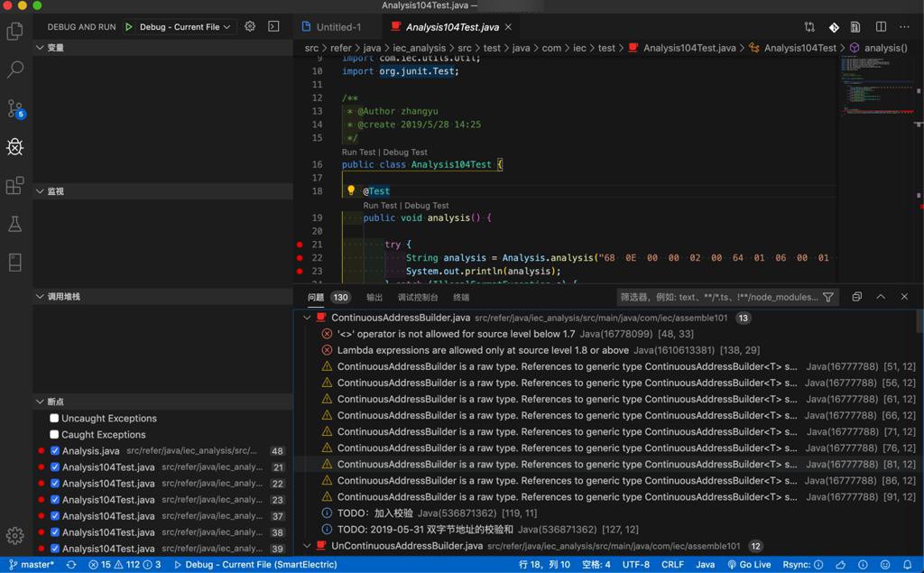Screen dimensions: 924x573
Task: Switch to the 输出 output tab
Action: pos(374,297)
